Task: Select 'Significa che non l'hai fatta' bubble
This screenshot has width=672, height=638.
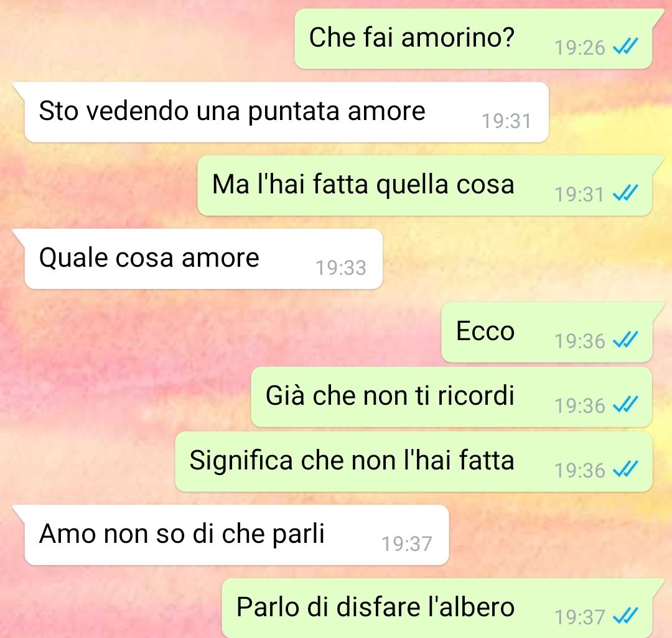Action: coord(414,461)
